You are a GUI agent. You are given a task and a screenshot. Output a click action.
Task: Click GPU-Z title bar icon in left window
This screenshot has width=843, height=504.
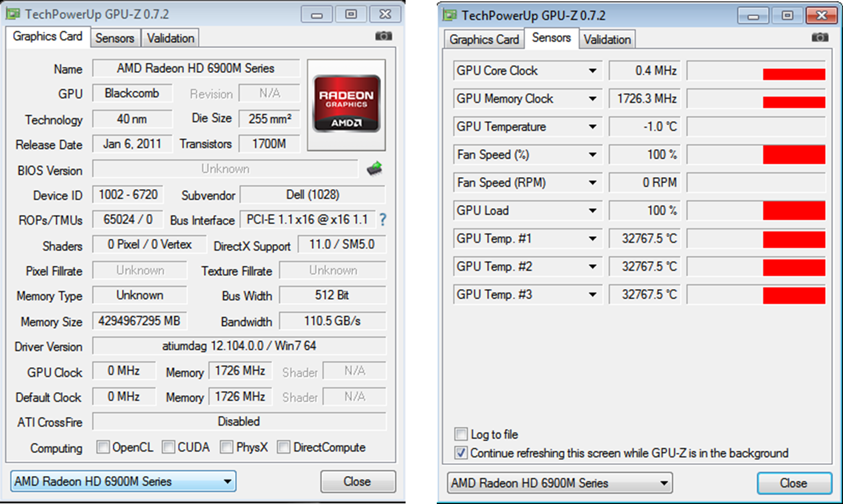pyautogui.click(x=15, y=15)
